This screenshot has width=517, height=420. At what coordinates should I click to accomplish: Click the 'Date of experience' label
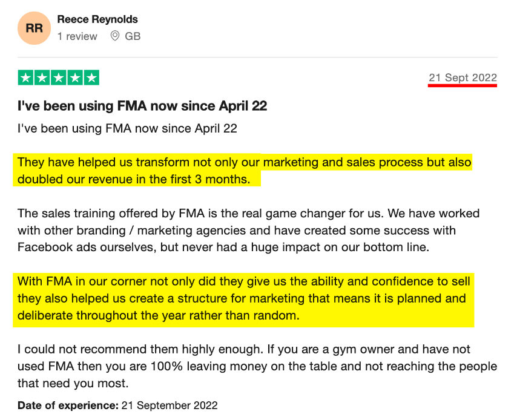(68, 405)
